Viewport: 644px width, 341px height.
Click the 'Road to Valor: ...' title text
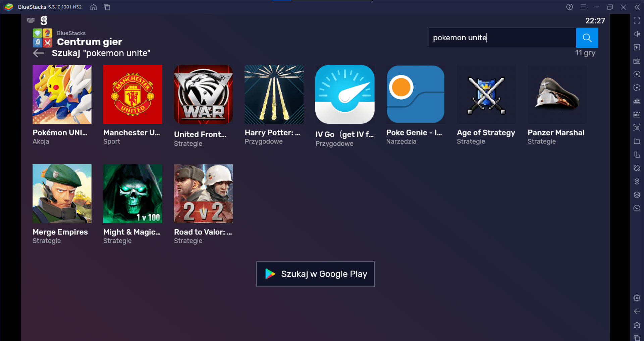click(x=203, y=232)
